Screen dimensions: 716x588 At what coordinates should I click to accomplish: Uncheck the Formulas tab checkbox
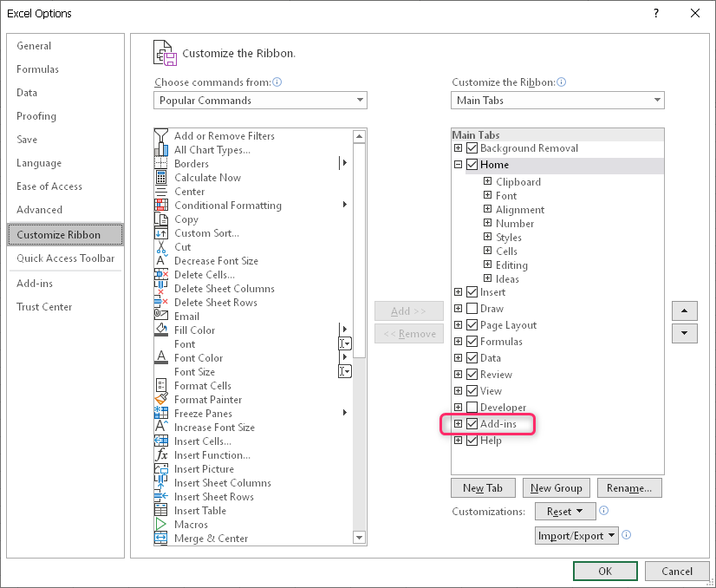[x=472, y=342]
